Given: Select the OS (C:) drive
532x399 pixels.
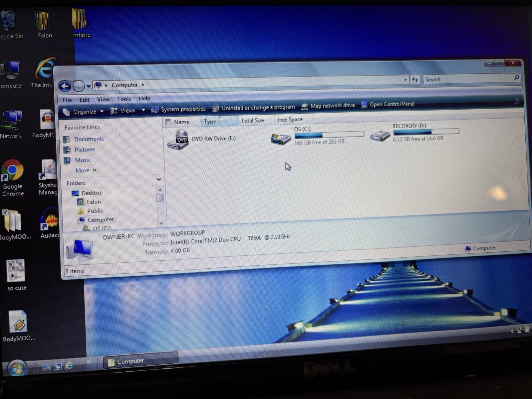Looking at the screenshot, I should [318, 136].
